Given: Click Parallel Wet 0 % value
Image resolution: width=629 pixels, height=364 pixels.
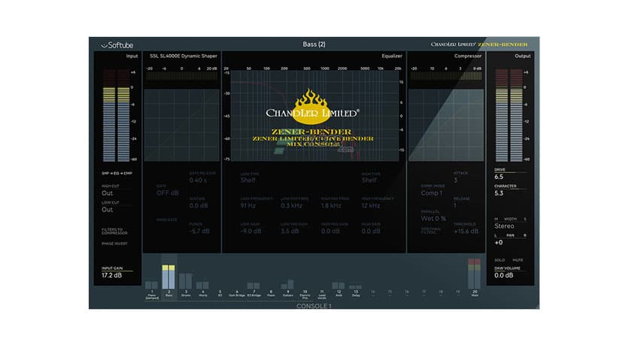Looking at the screenshot, I should (x=433, y=219).
